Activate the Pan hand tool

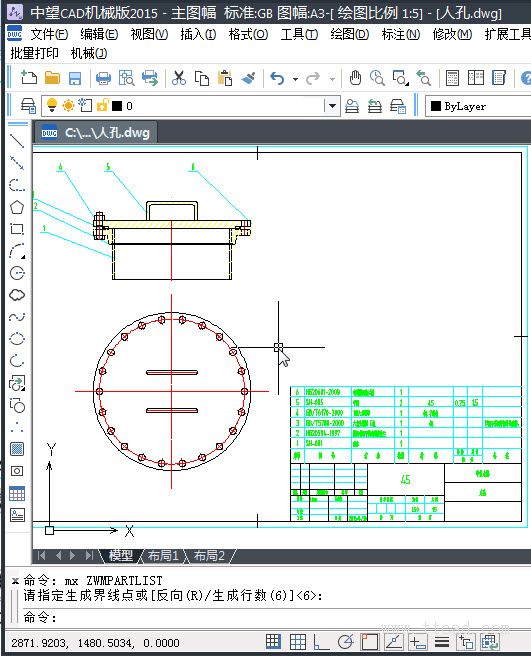[x=355, y=78]
